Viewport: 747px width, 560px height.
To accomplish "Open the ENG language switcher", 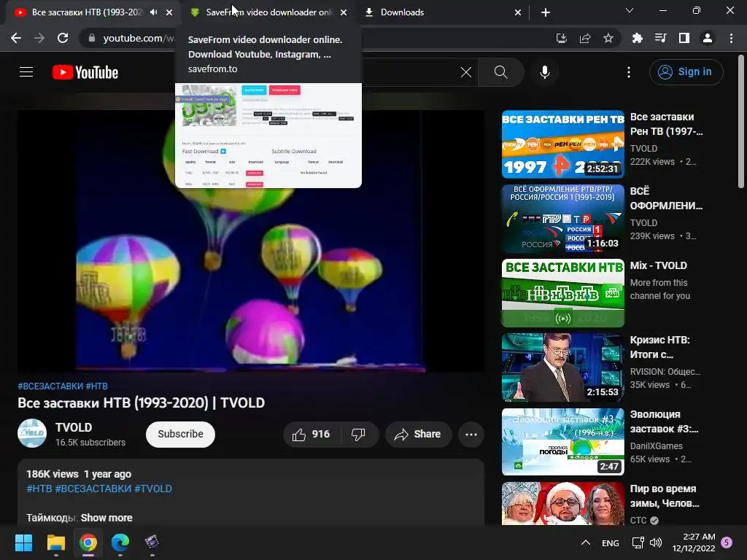I will coord(611,542).
